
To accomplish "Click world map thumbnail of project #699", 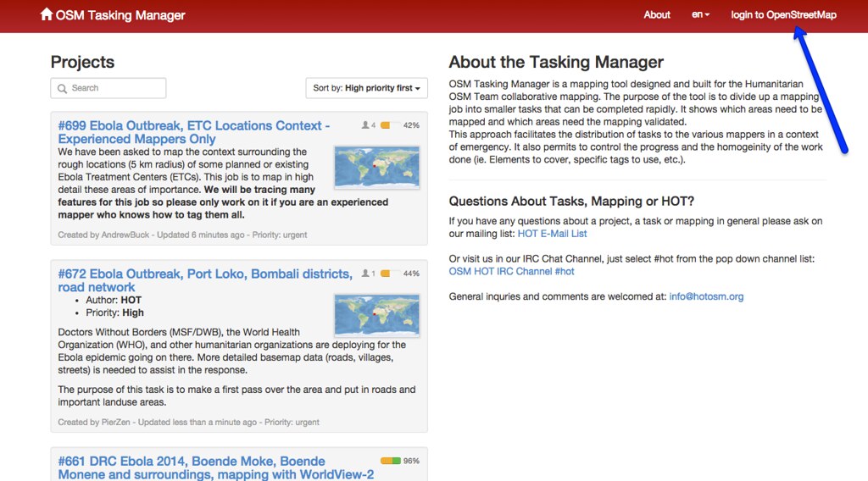I will point(376,168).
